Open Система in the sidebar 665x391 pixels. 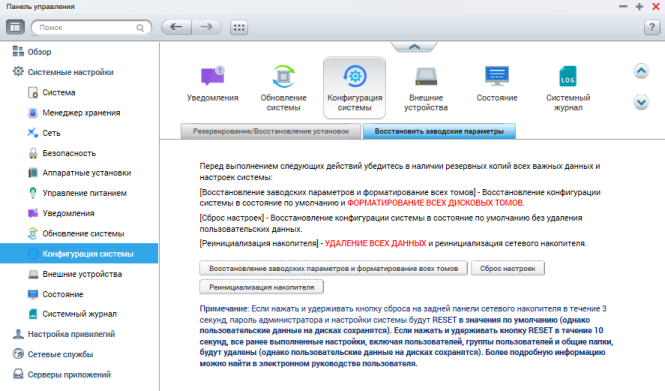[59, 92]
